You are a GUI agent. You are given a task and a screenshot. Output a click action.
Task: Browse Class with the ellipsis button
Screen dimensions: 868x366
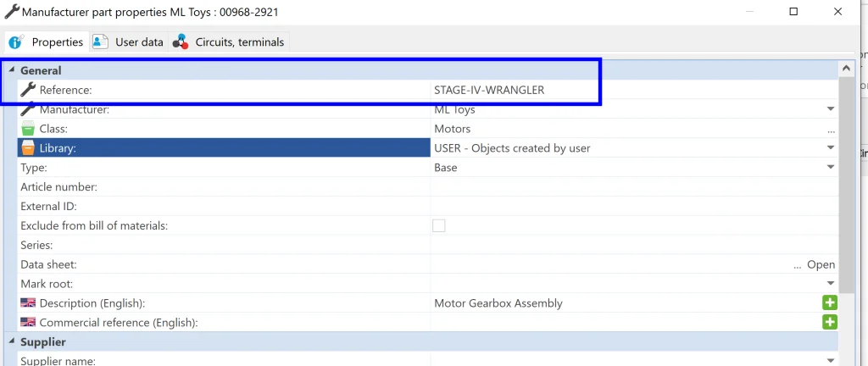pos(831,130)
